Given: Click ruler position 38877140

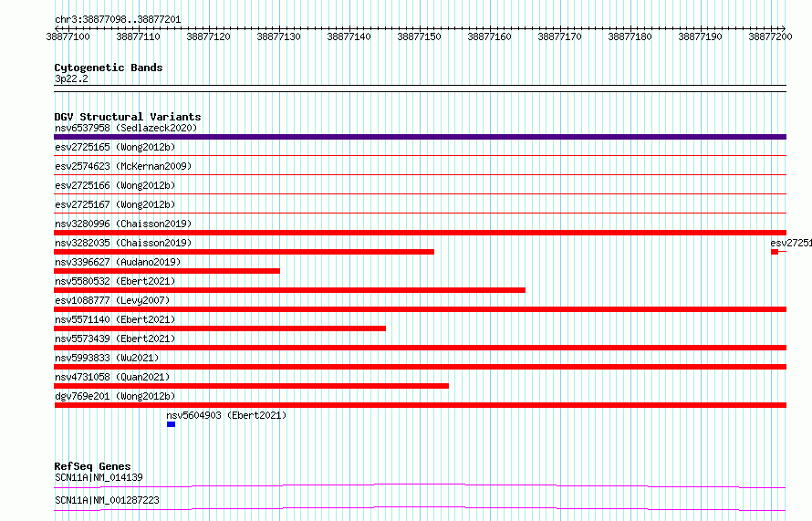Looking at the screenshot, I should [349, 36].
